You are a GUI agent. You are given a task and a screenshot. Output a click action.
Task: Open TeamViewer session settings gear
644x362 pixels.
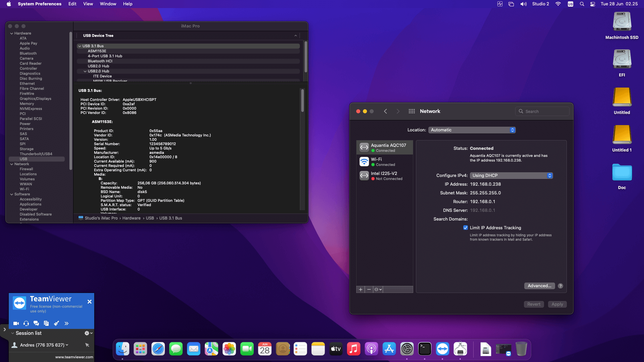88,333
